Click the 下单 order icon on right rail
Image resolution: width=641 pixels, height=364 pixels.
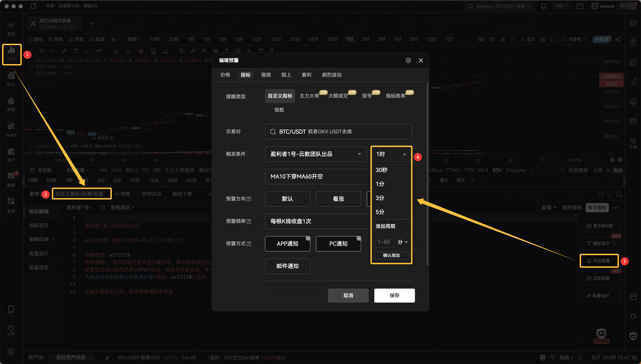click(x=633, y=143)
